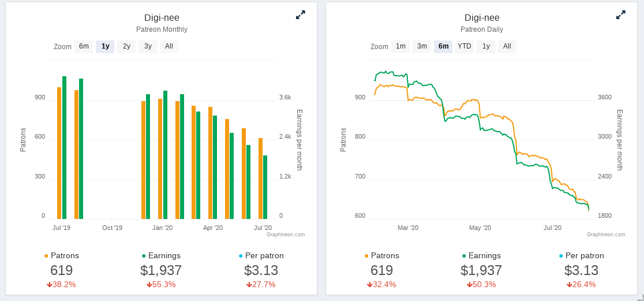Click the 3.6k earnings axis label
This screenshot has width=644, height=301.
coord(285,98)
